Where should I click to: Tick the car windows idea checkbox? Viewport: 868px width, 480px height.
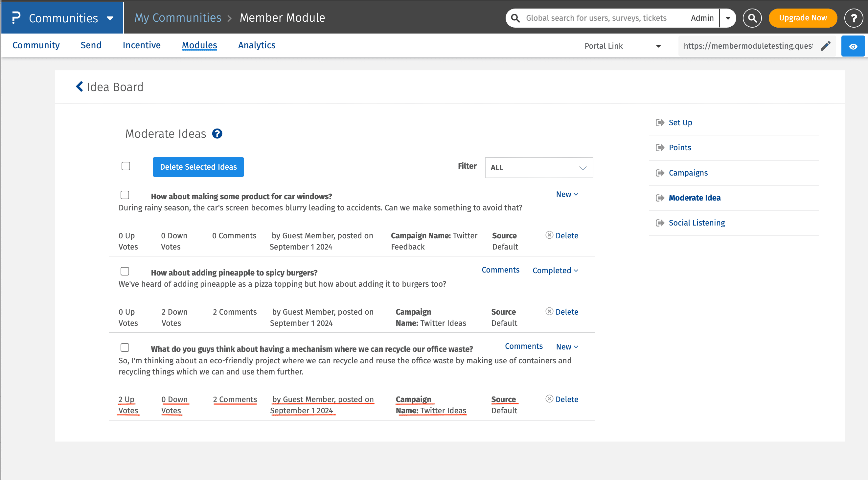pyautogui.click(x=125, y=195)
